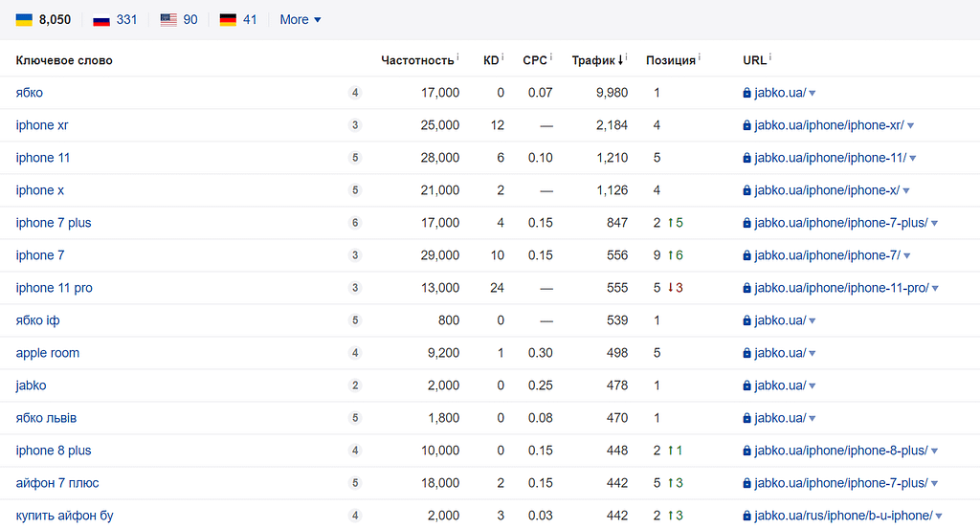980x528 pixels.
Task: Click SERP features badge for 'iphone 7' row
Action: [x=354, y=255]
